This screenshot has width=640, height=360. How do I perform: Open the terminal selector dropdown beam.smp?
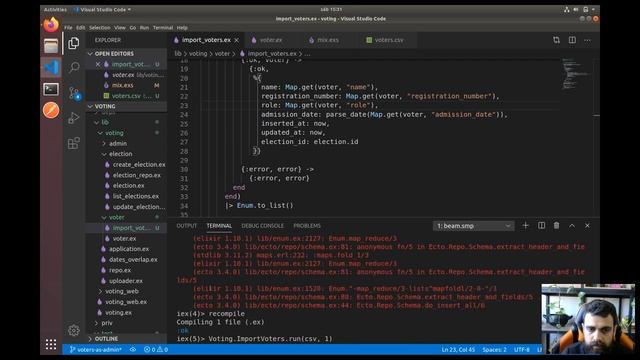point(473,226)
